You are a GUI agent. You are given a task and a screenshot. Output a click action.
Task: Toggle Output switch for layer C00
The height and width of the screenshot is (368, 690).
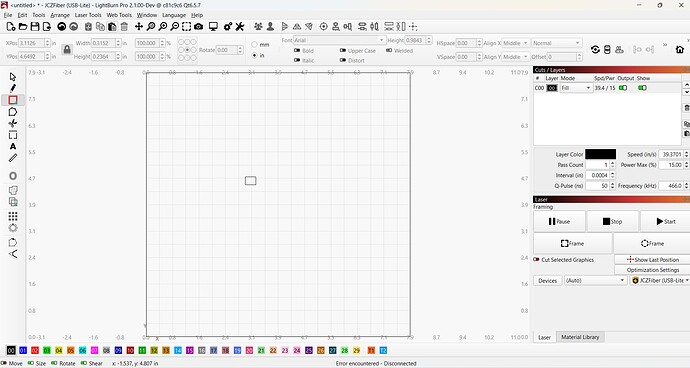pos(623,88)
